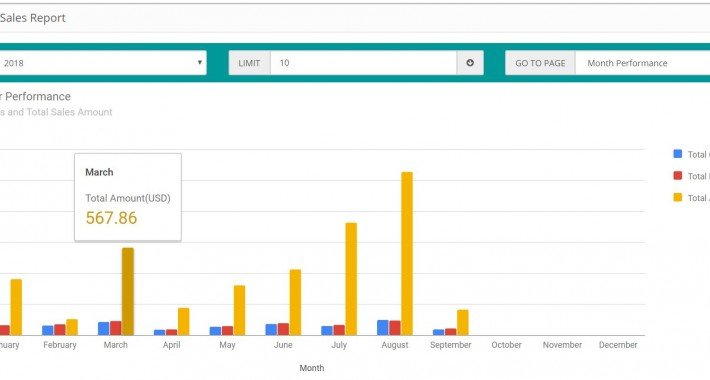Screen dimensions: 710x380
Task: Click the arrow button beside the limit field
Action: [470, 63]
